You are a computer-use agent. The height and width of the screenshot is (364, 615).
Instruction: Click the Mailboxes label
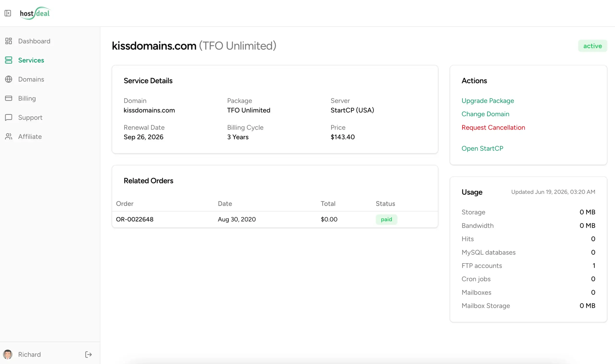coord(476,293)
